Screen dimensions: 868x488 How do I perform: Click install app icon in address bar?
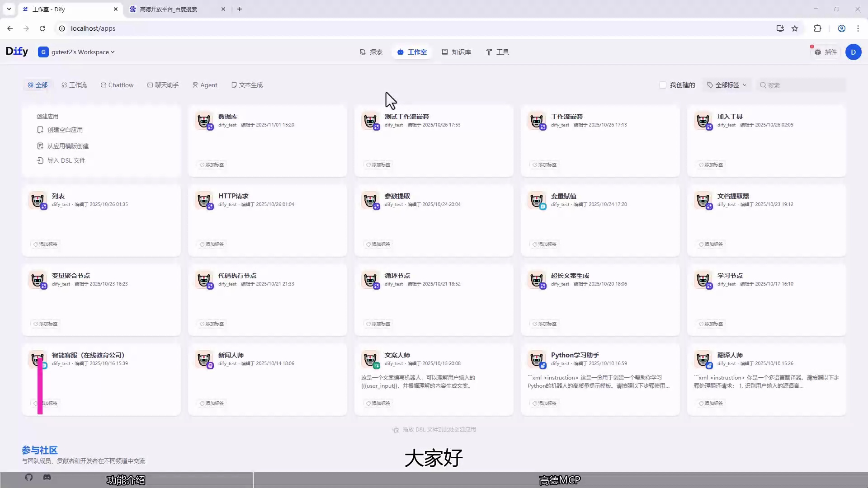pyautogui.click(x=780, y=28)
